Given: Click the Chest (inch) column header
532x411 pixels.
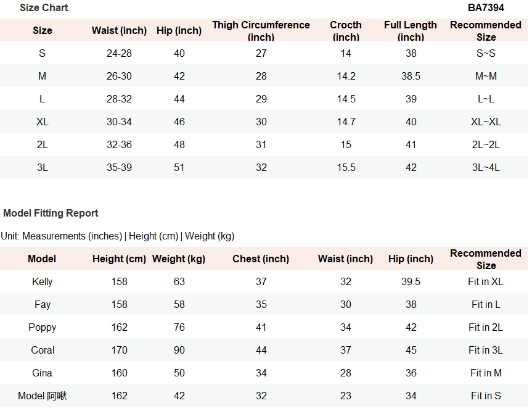Looking at the screenshot, I should point(261,259).
